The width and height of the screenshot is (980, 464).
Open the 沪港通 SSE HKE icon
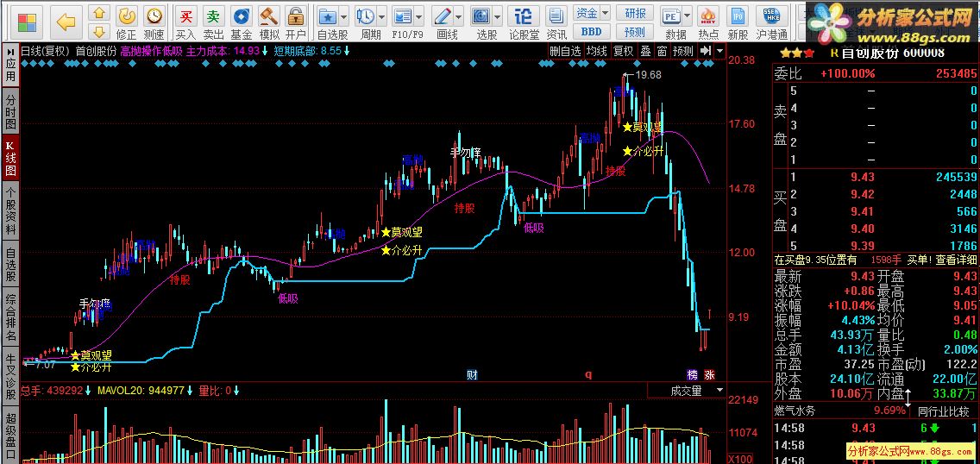tap(771, 16)
